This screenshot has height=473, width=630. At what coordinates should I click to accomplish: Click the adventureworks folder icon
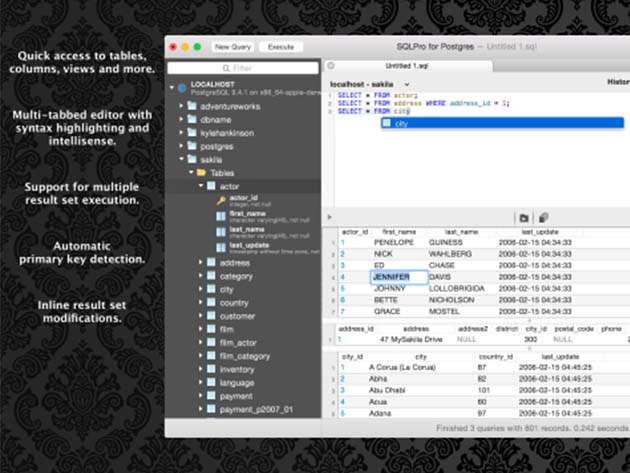[192, 106]
